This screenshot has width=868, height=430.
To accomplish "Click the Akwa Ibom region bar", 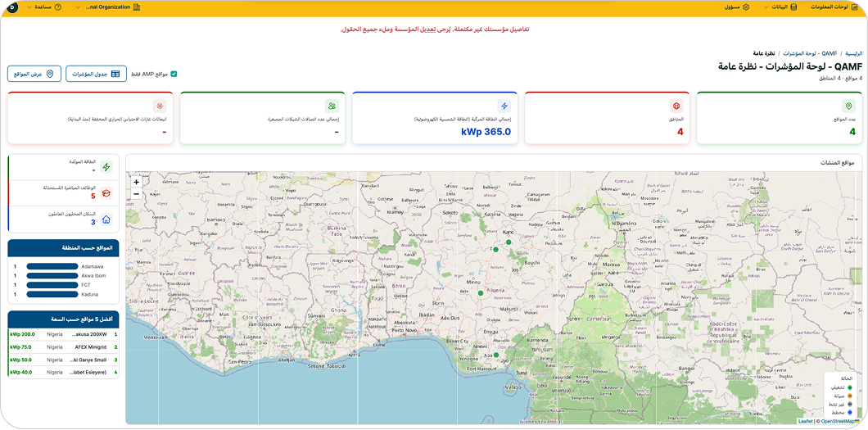I will point(52,275).
